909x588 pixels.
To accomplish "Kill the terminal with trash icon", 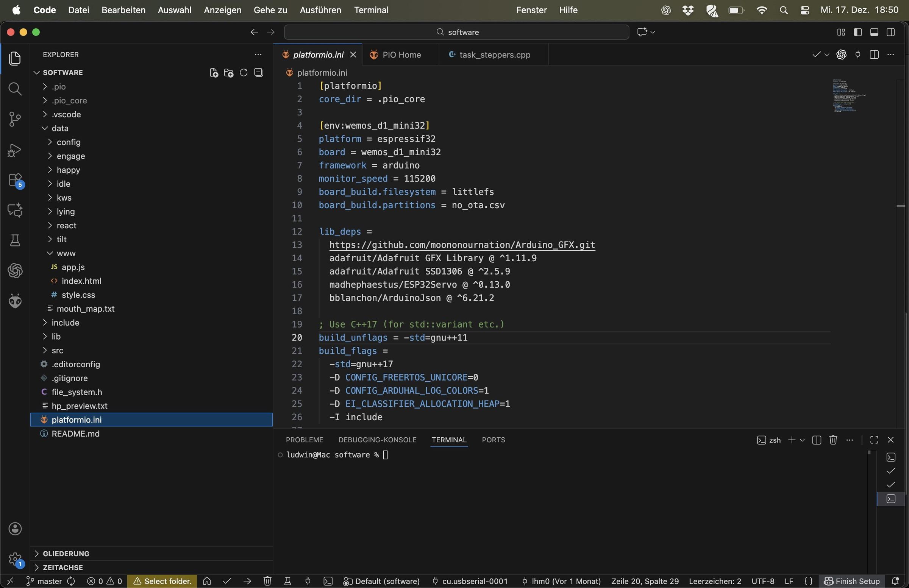I will click(x=833, y=440).
